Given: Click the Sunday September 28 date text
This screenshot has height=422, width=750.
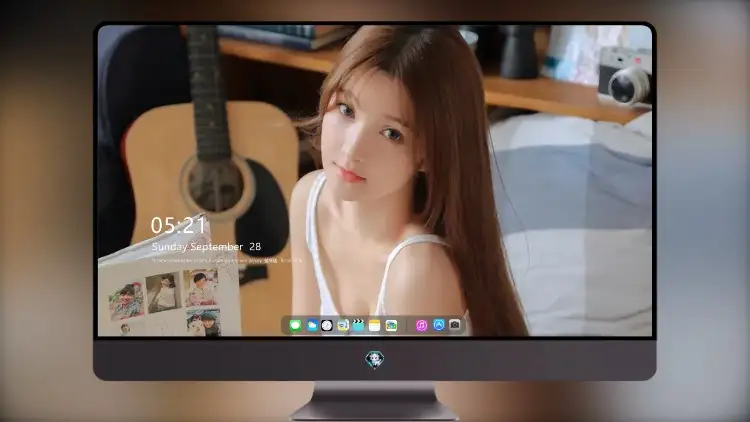Looking at the screenshot, I should [206, 247].
